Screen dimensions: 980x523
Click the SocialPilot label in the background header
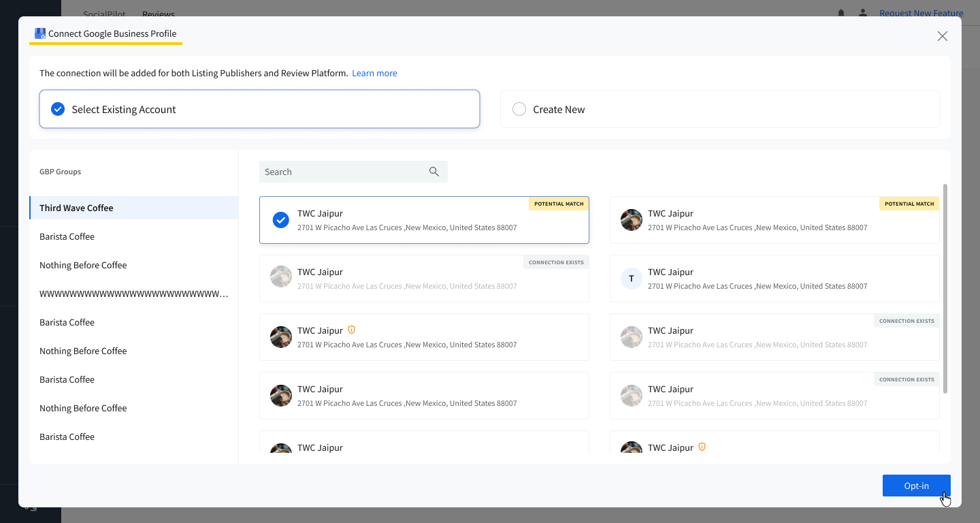tap(104, 14)
